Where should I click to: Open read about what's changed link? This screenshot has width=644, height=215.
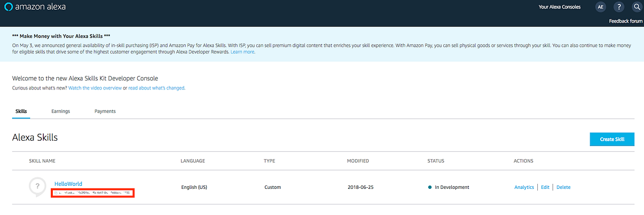156,88
